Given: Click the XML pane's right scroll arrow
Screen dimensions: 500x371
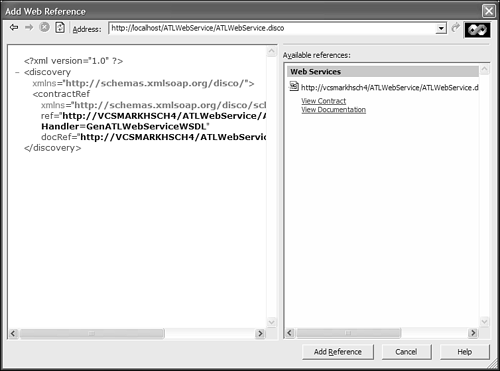Looking at the screenshot, I should tap(260, 333).
